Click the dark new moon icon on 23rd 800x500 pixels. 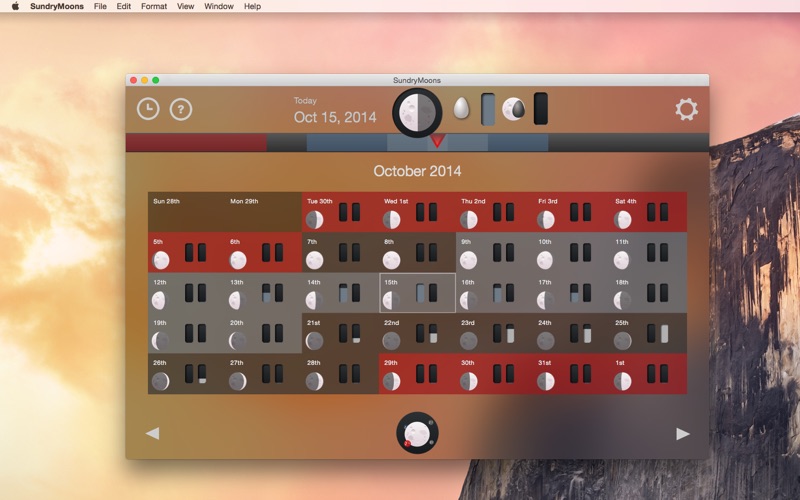point(468,341)
